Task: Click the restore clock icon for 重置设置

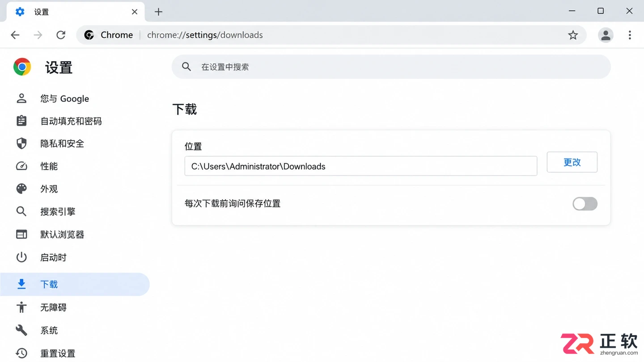Action: coord(21,353)
